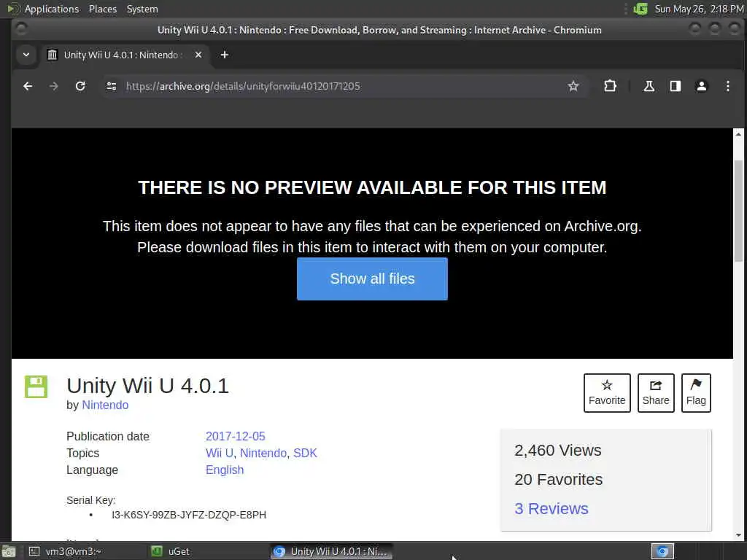Open the SDK topic link
The image size is (747, 560).
pos(305,453)
